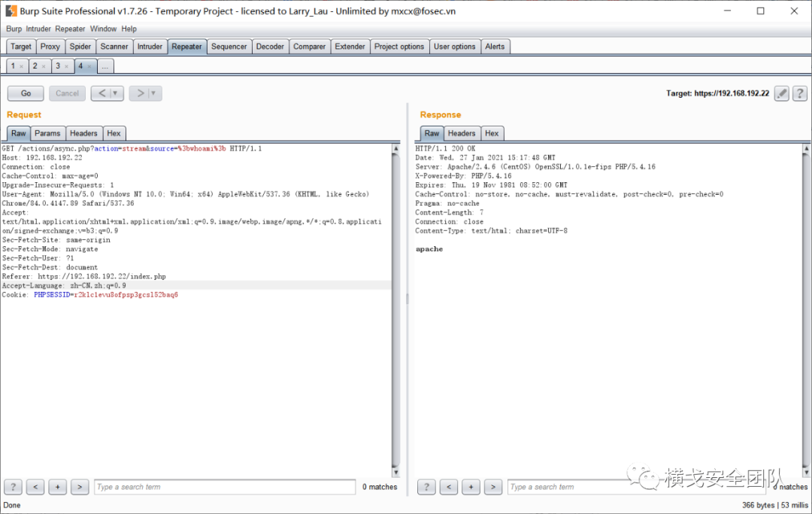Click the HTTP/1.1 200 OK status line

click(445, 149)
